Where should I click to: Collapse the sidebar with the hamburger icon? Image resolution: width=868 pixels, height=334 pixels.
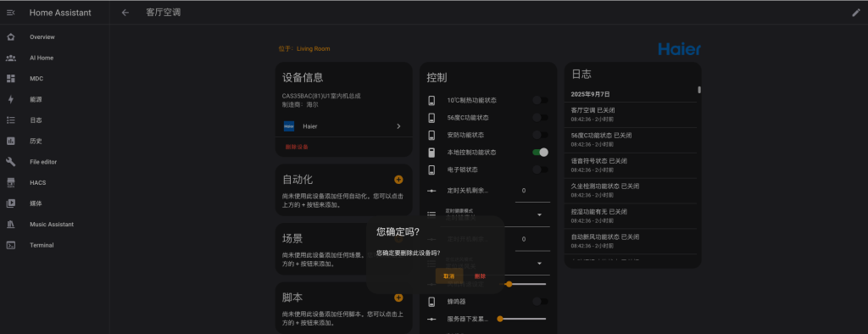click(10, 13)
